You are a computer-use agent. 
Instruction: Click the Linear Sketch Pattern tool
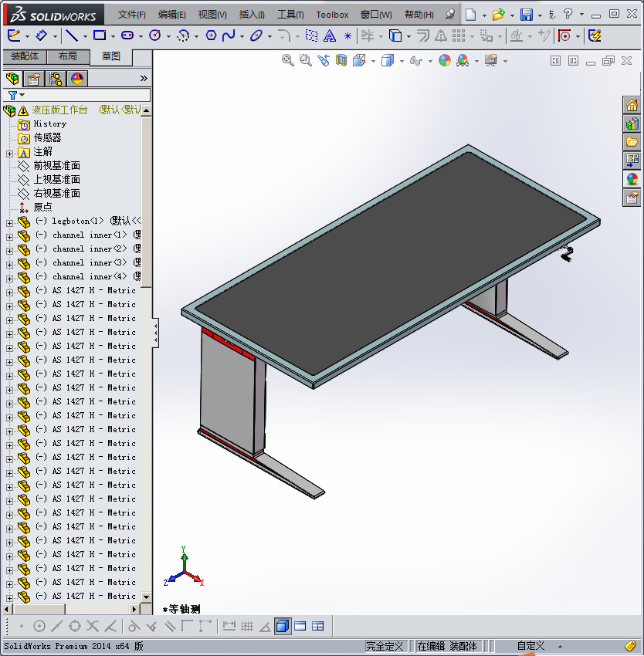tap(459, 36)
